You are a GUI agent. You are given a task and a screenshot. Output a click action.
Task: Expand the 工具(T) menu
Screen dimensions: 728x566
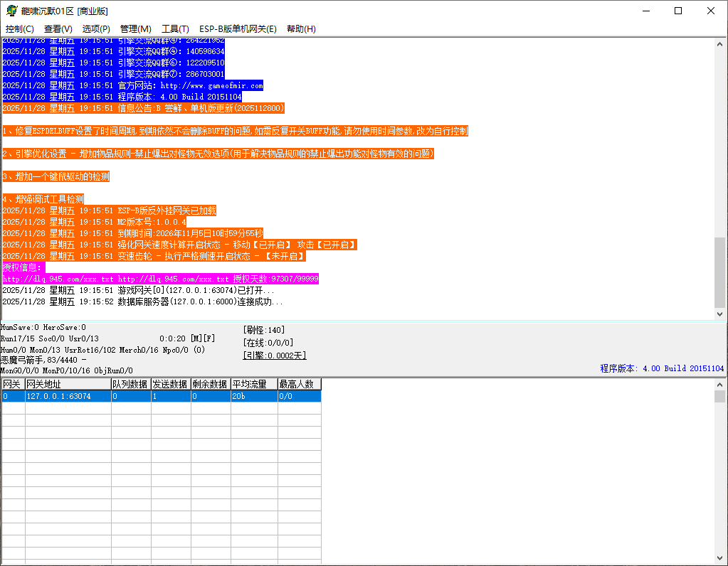(175, 29)
